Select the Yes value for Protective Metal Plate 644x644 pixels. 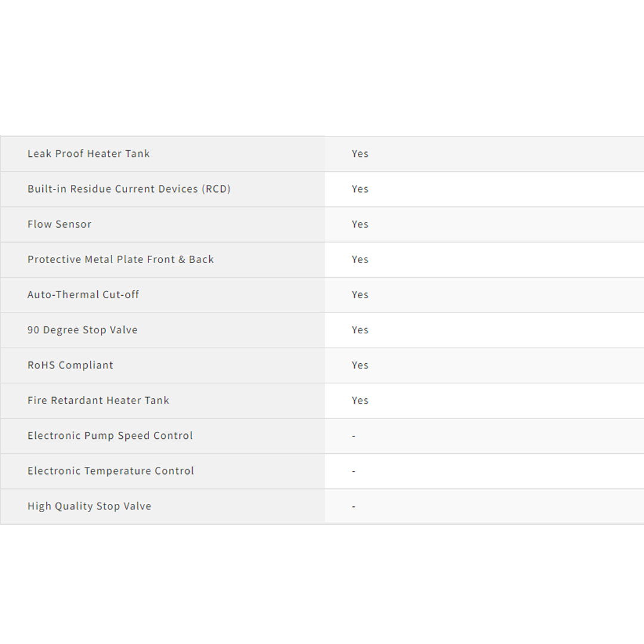[360, 259]
